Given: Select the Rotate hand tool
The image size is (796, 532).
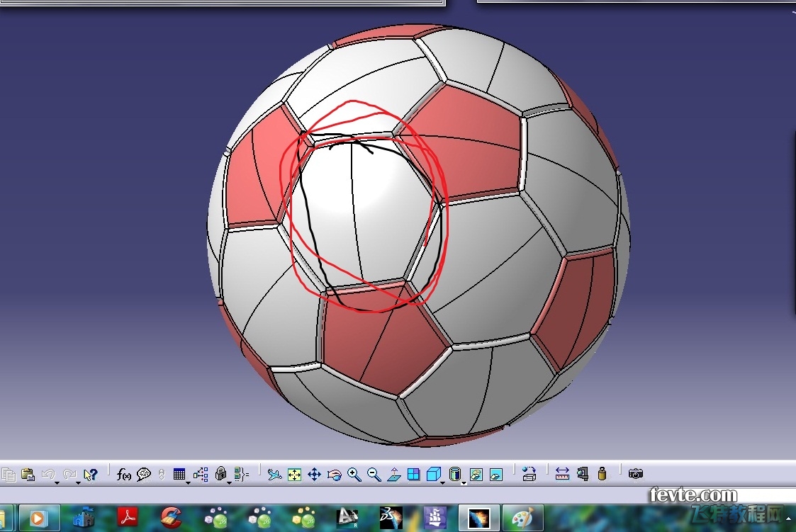Looking at the screenshot, I should (x=334, y=475).
